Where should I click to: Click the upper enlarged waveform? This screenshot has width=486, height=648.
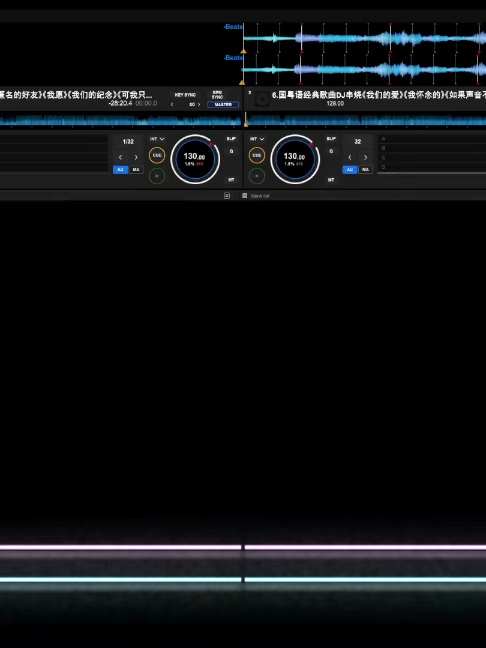pyautogui.click(x=364, y=38)
